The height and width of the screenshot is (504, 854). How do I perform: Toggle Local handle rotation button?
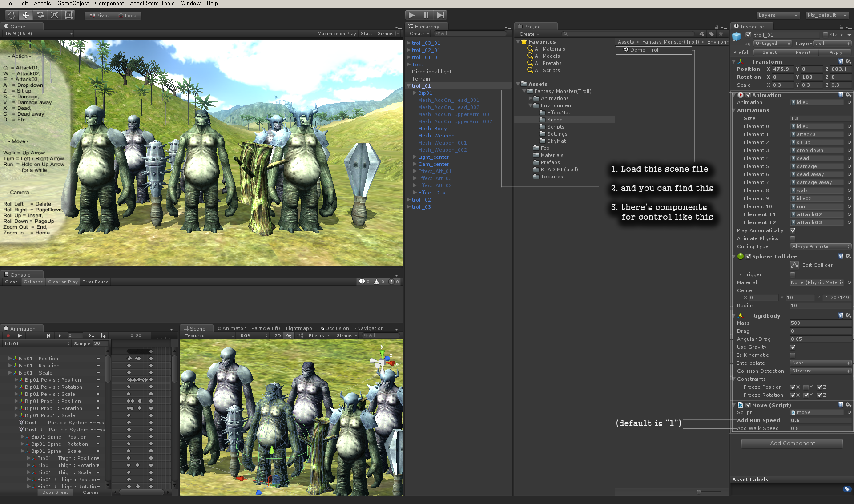pos(128,16)
